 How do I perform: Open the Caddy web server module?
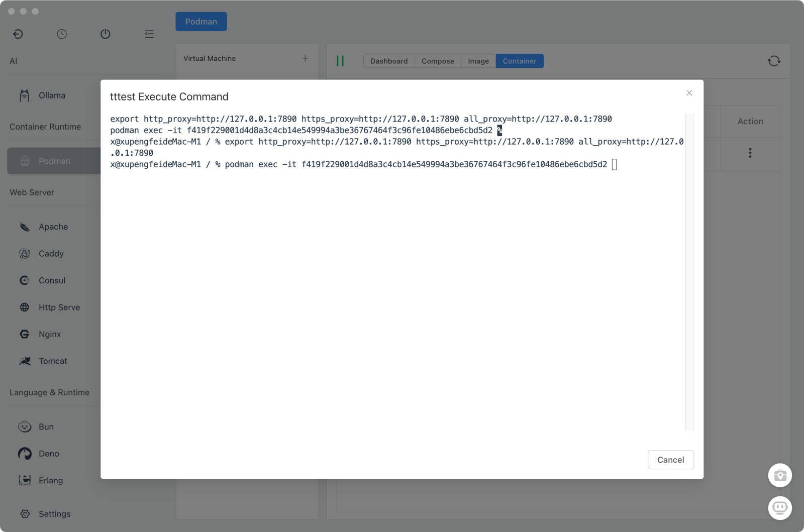(51, 254)
